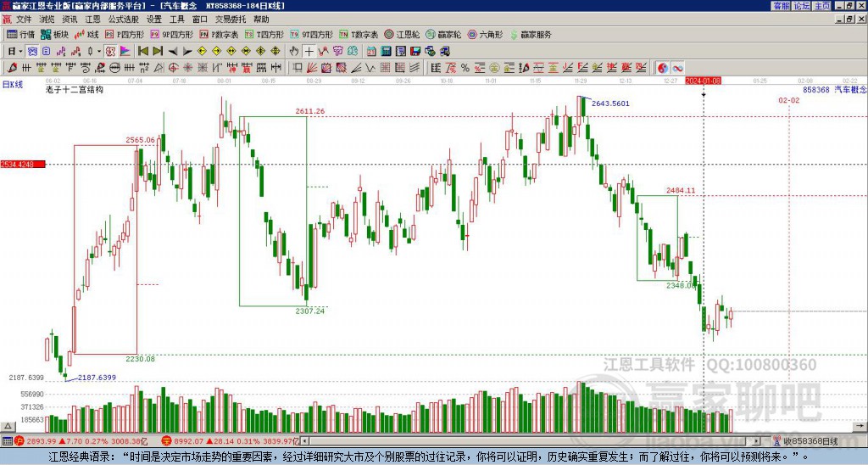Open the 工具 menu
The height and width of the screenshot is (465, 868).
click(176, 20)
